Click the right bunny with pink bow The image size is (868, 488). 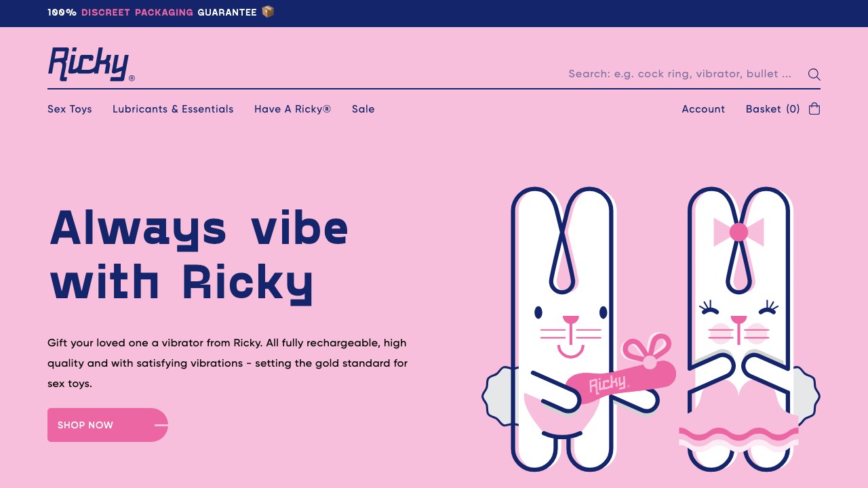coord(749,329)
